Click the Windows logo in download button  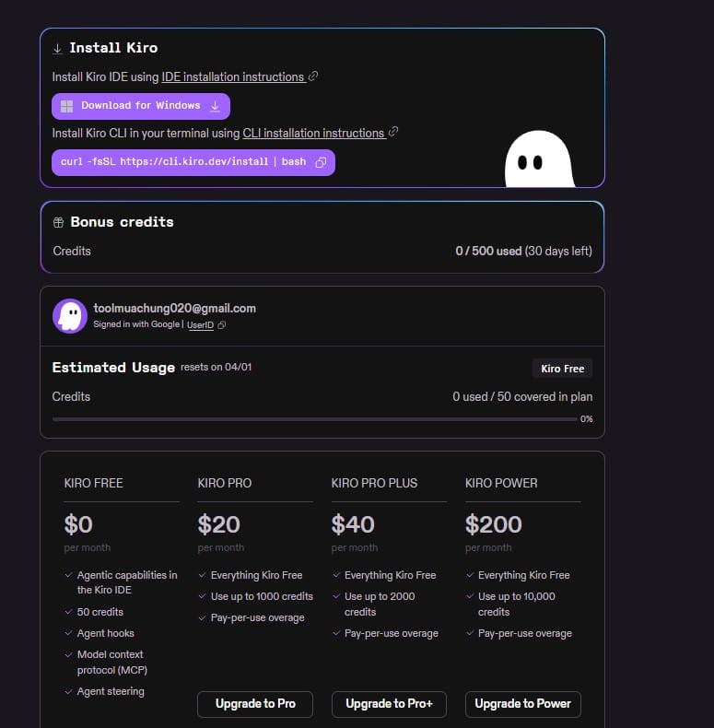[66, 106]
